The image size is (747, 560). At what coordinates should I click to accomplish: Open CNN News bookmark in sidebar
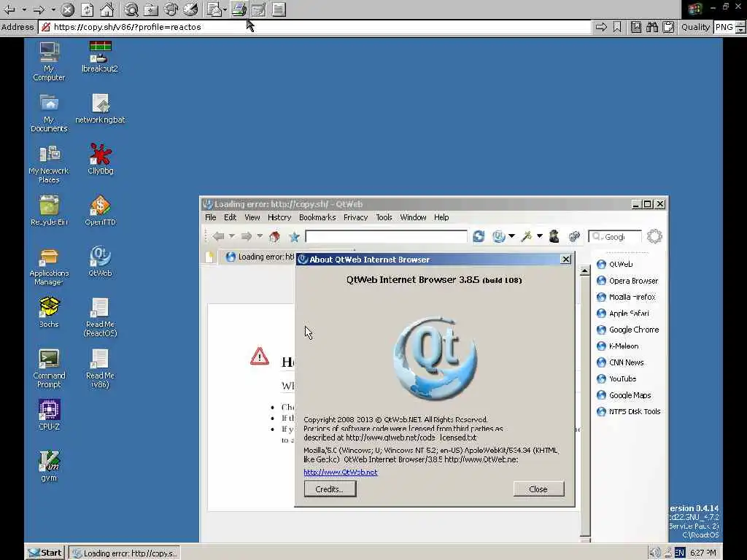point(620,362)
